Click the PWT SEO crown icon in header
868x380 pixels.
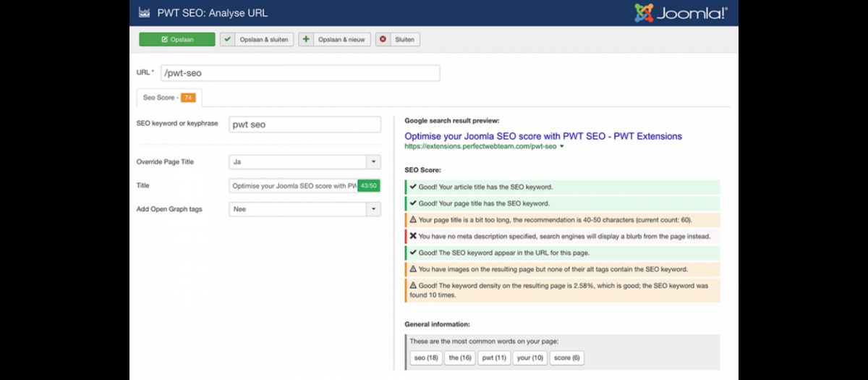click(143, 12)
